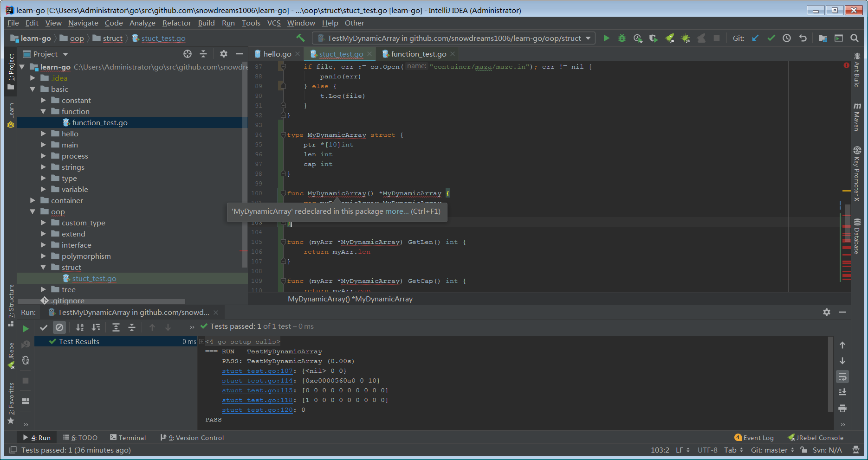This screenshot has height=460, width=868.
Task: Expand the container folder
Action: click(x=32, y=200)
